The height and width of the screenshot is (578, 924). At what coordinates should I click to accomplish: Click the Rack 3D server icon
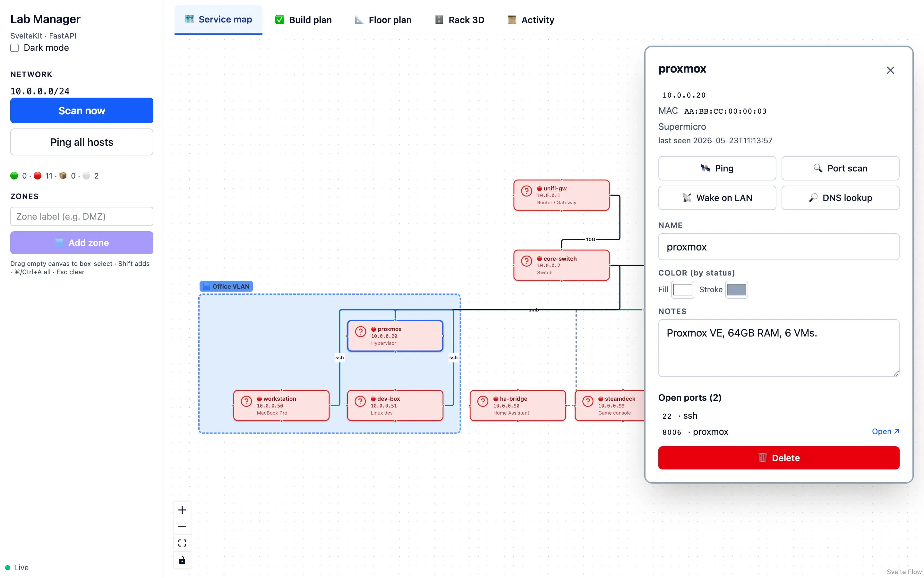(439, 20)
